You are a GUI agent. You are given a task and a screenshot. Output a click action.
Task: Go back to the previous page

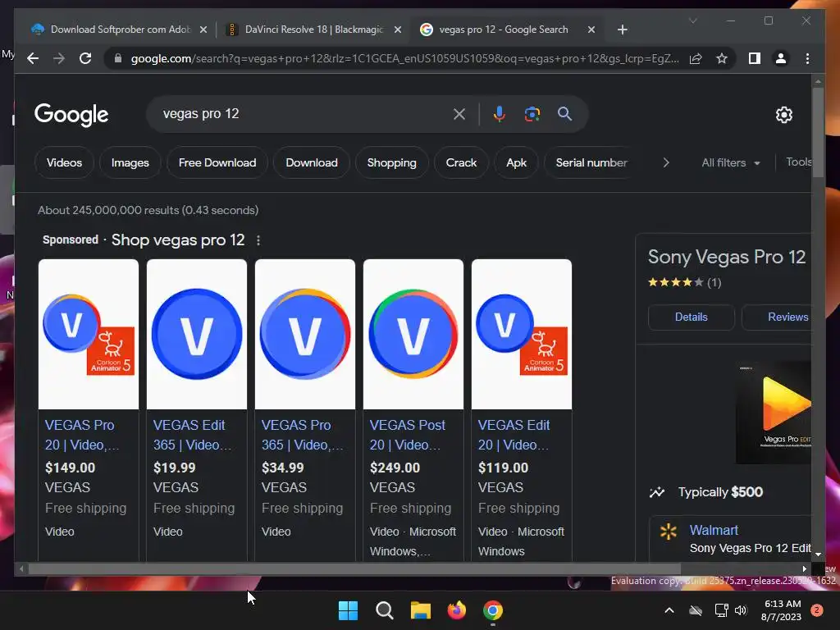pyautogui.click(x=33, y=58)
